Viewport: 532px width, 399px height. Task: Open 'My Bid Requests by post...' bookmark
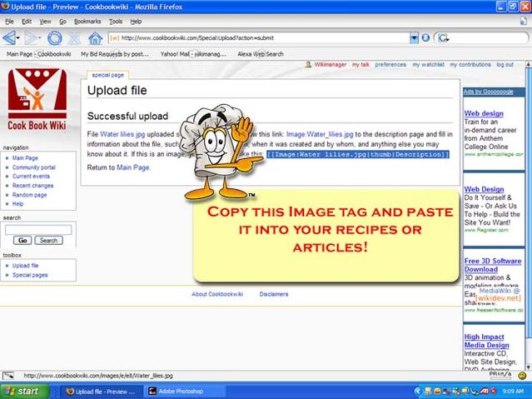(x=115, y=54)
